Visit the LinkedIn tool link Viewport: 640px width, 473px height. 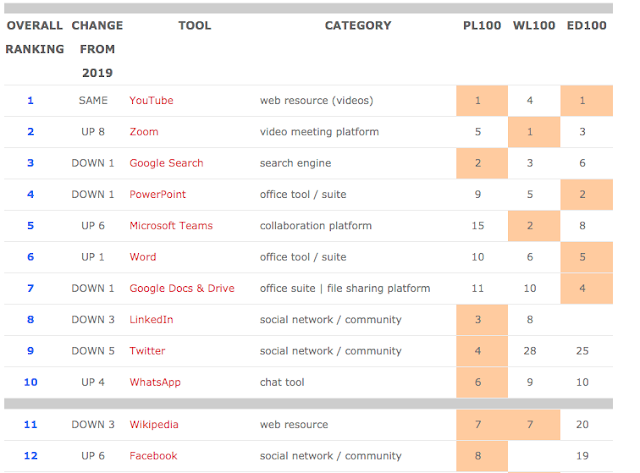click(x=151, y=319)
